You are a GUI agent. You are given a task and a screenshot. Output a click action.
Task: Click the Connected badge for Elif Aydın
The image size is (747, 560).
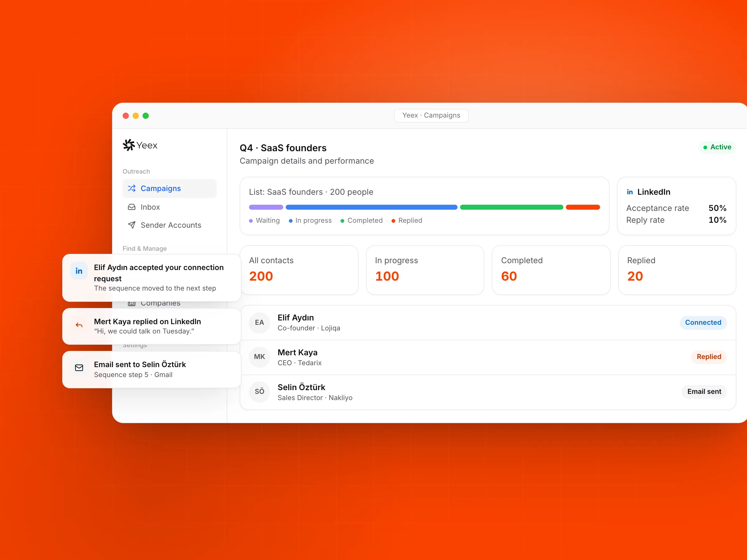click(703, 323)
